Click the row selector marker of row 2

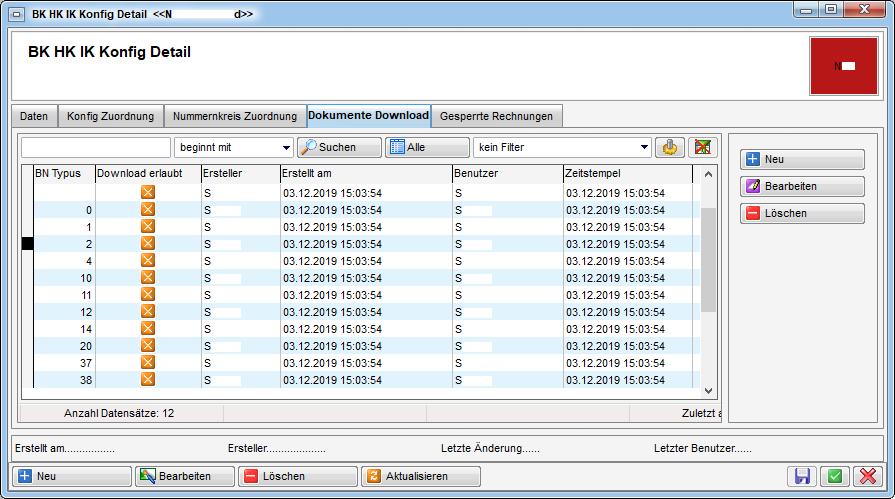[27, 244]
